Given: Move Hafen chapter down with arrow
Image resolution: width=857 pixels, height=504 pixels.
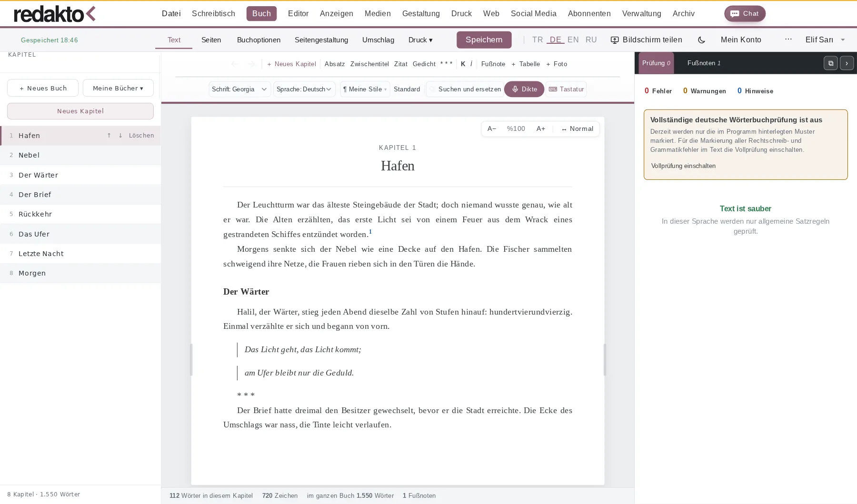Looking at the screenshot, I should pyautogui.click(x=120, y=136).
